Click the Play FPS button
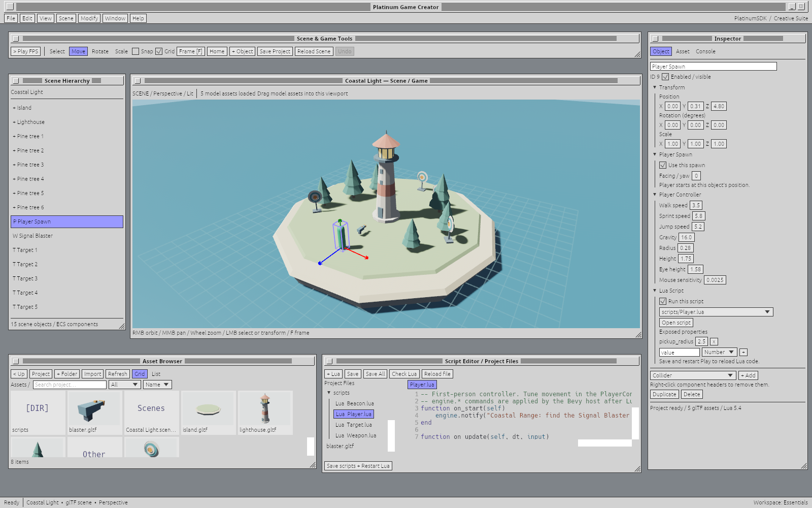Screen dimensions: 812x508 click(x=25, y=51)
